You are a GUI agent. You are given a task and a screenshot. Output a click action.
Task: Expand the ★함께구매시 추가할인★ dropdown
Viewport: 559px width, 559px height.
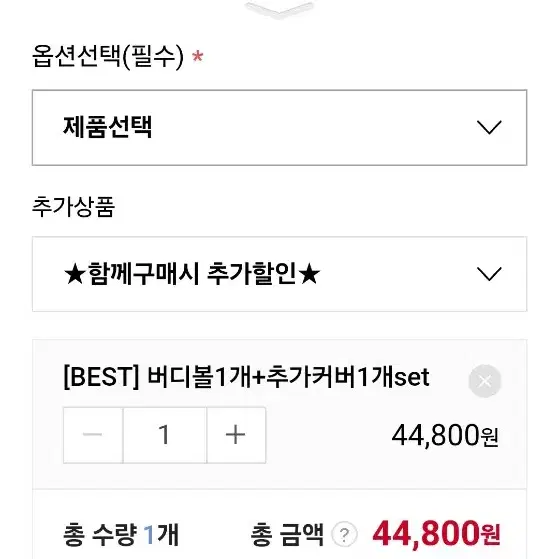[x=280, y=274]
